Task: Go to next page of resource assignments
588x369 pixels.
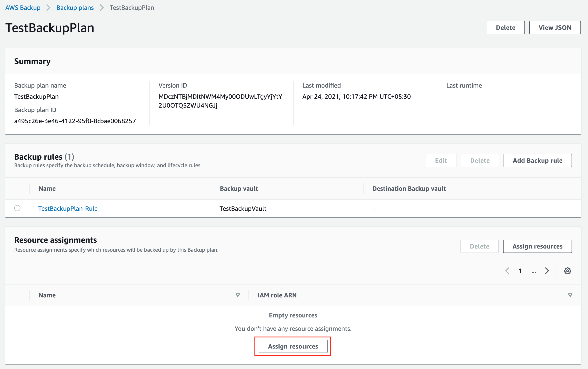Action: pyautogui.click(x=547, y=271)
